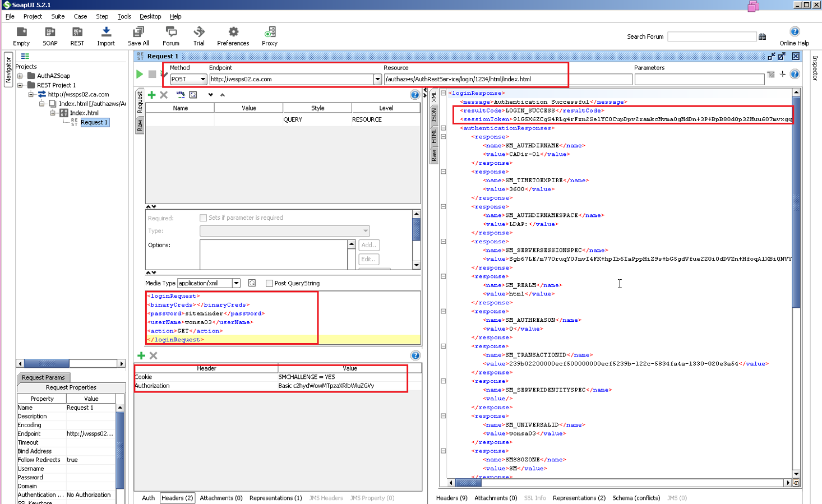Open the Tools menu
Screen dimensions: 822x504
point(124,16)
